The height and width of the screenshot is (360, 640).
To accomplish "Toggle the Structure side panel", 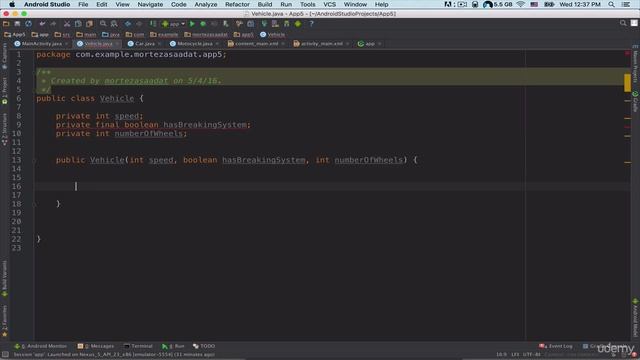I will 4,129.
